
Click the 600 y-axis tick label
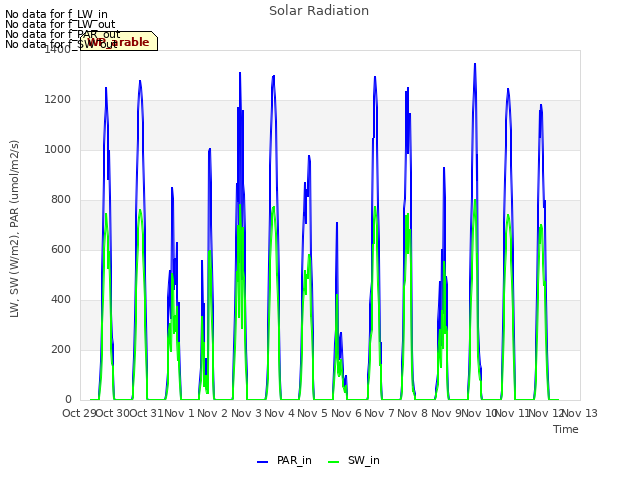point(61,249)
